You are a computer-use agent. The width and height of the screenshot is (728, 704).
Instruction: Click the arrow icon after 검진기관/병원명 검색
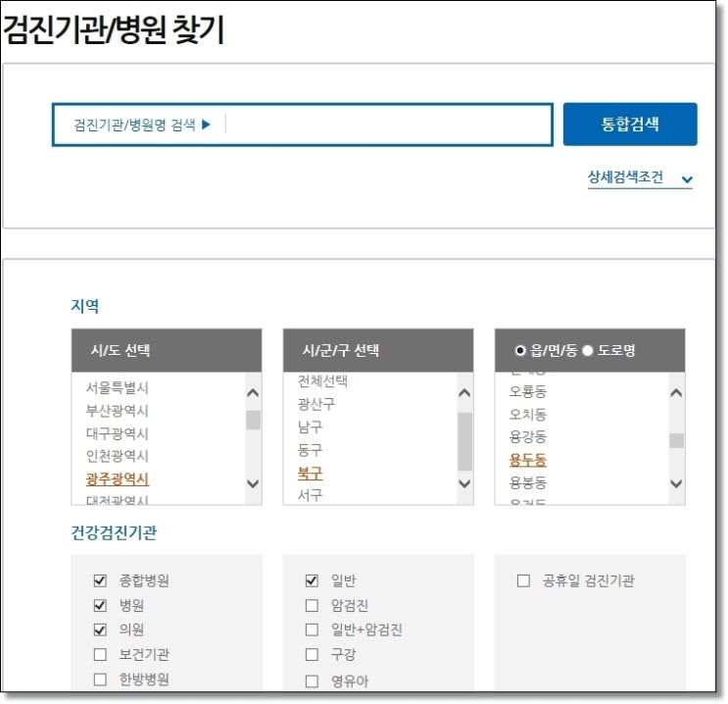point(206,125)
